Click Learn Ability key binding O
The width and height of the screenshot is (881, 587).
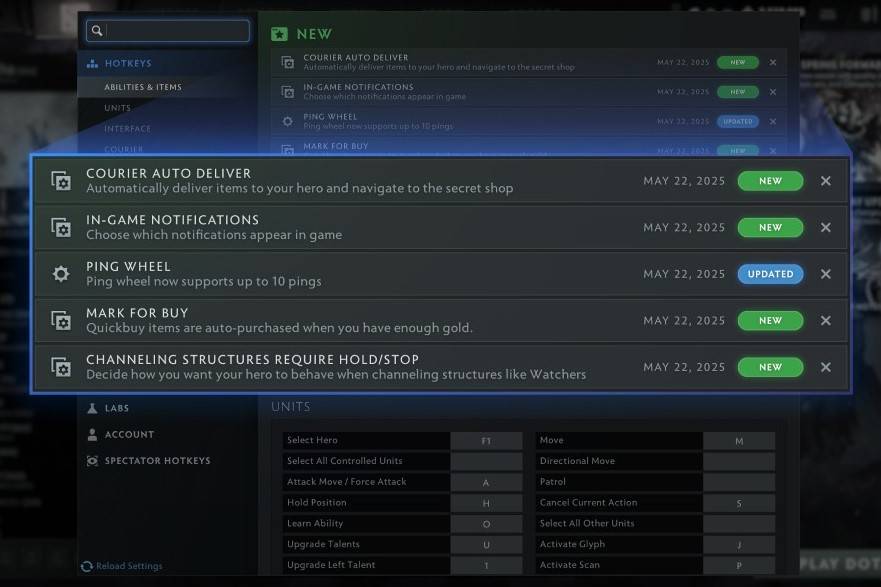486,524
